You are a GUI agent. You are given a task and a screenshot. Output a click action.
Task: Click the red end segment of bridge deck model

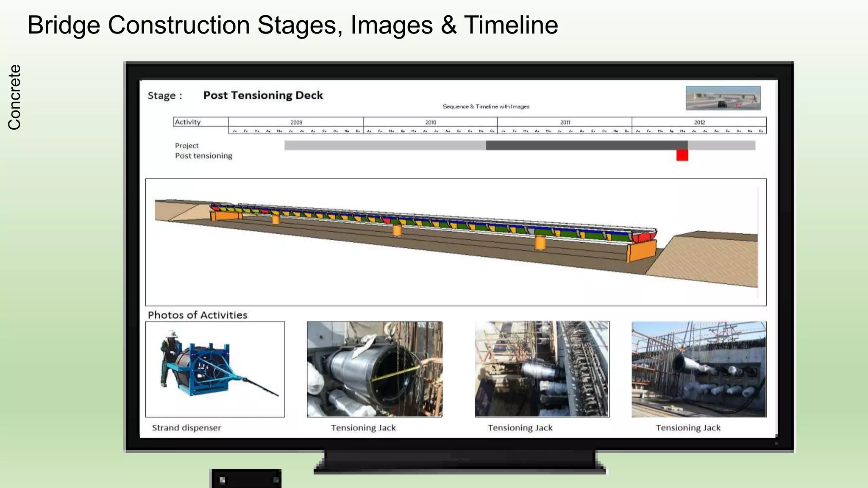[644, 236]
